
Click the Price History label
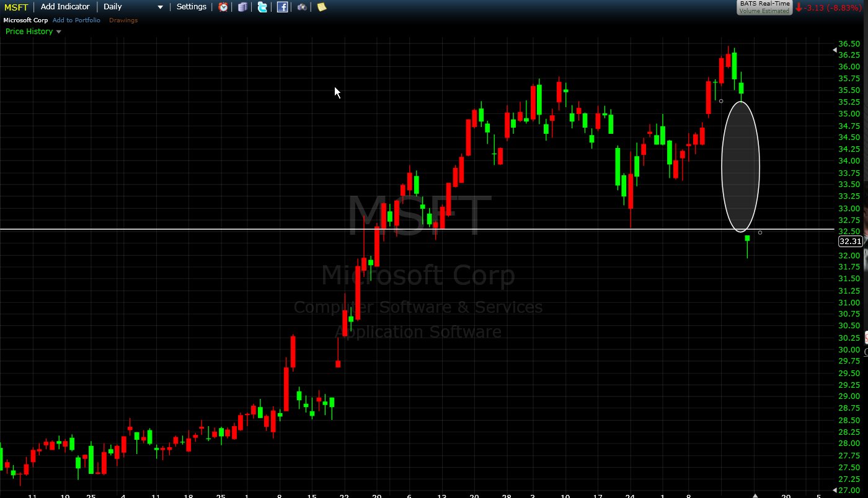point(29,32)
